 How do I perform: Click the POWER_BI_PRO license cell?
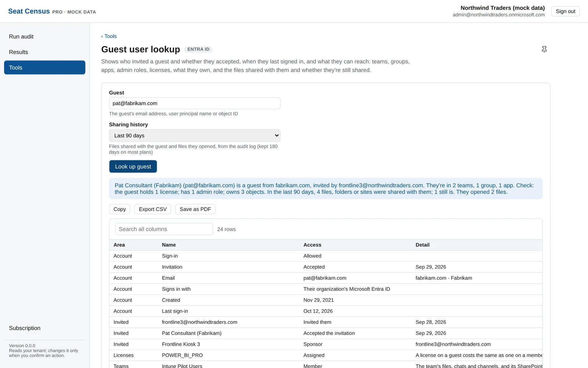point(182,355)
